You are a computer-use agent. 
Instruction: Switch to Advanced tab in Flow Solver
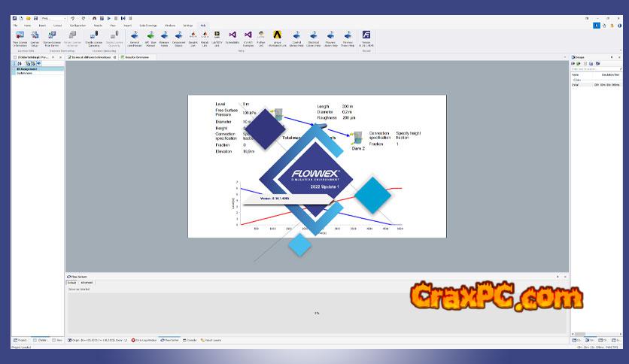(x=87, y=283)
